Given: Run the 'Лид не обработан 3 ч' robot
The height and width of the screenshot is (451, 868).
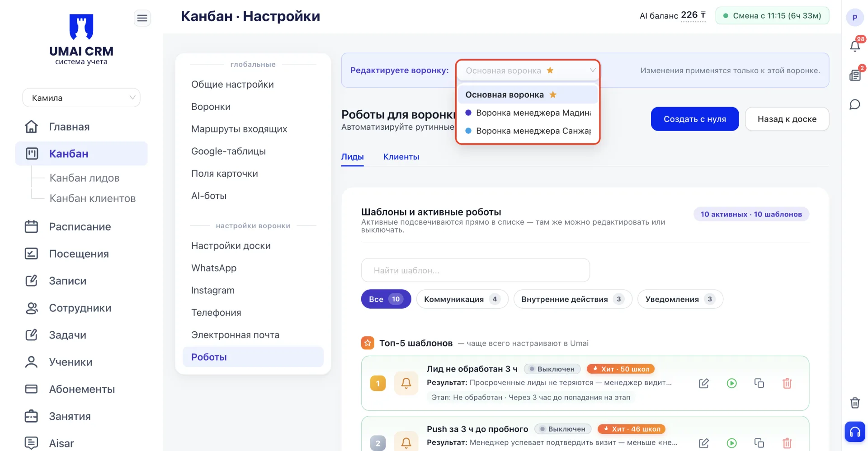Looking at the screenshot, I should coord(731,383).
